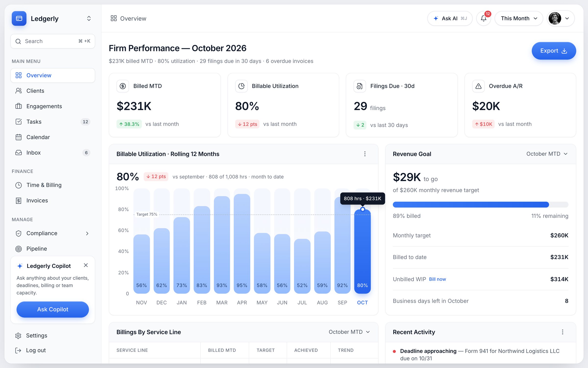Focus the Search field
The image size is (588, 368).
coord(53,41)
